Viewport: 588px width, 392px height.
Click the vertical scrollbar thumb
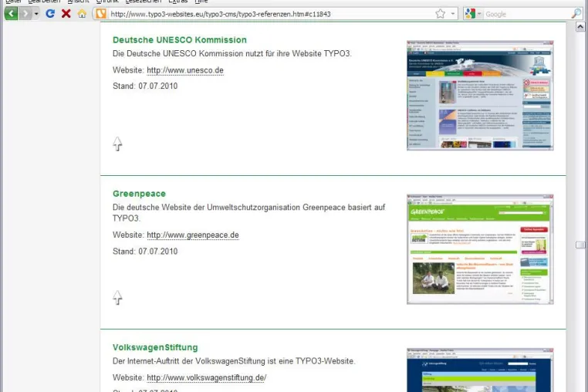(580, 245)
